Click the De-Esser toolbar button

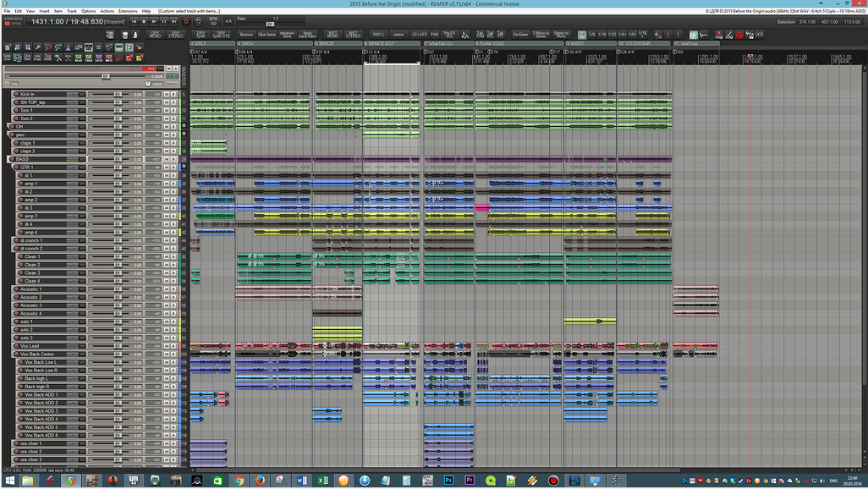520,35
